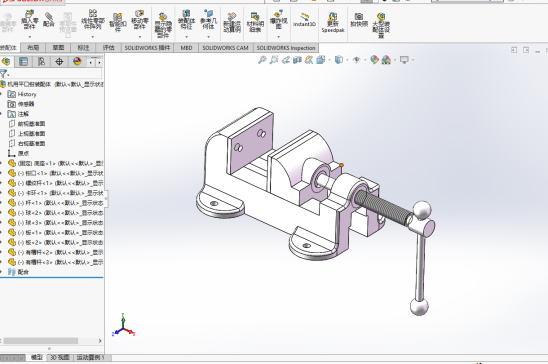Viewport: 548px width, 364px height.
Task: Start a New Motion Study (新建运动算例)
Action: tap(232, 22)
